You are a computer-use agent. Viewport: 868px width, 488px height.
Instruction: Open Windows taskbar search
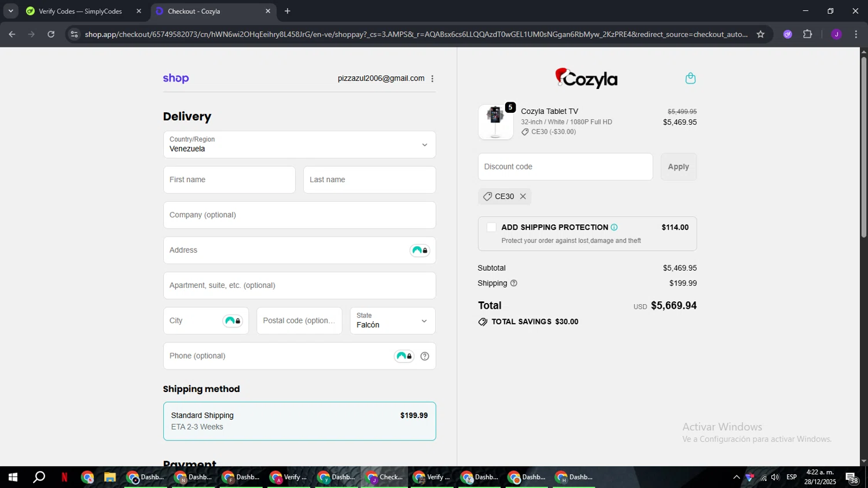click(x=39, y=477)
